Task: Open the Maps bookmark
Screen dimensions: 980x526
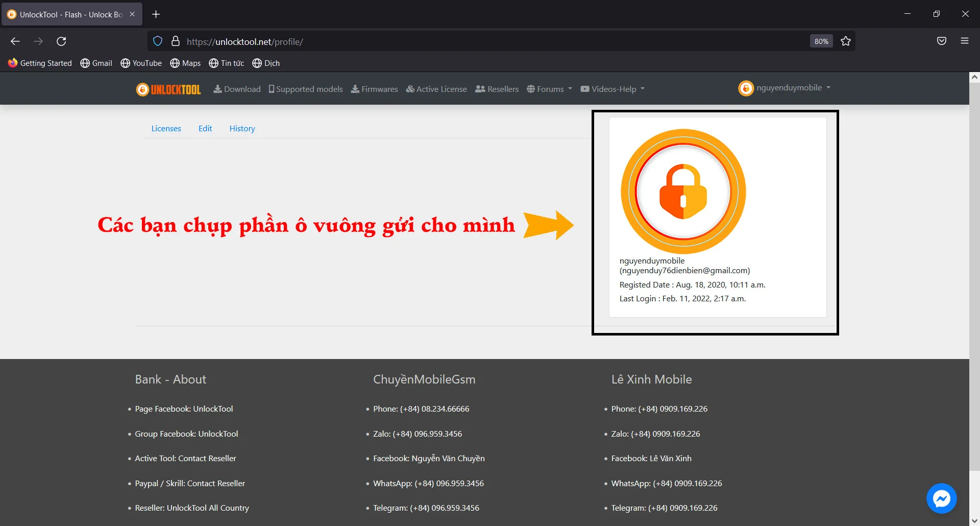Action: tap(185, 63)
